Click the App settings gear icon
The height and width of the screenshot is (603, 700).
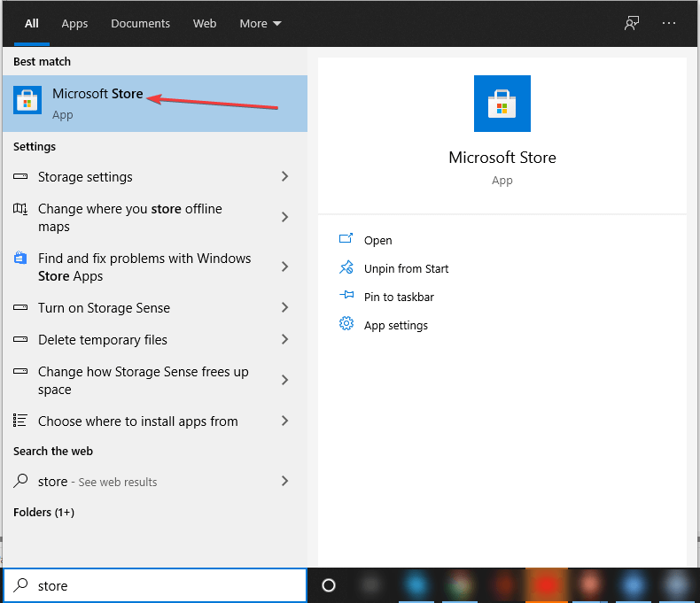[346, 325]
